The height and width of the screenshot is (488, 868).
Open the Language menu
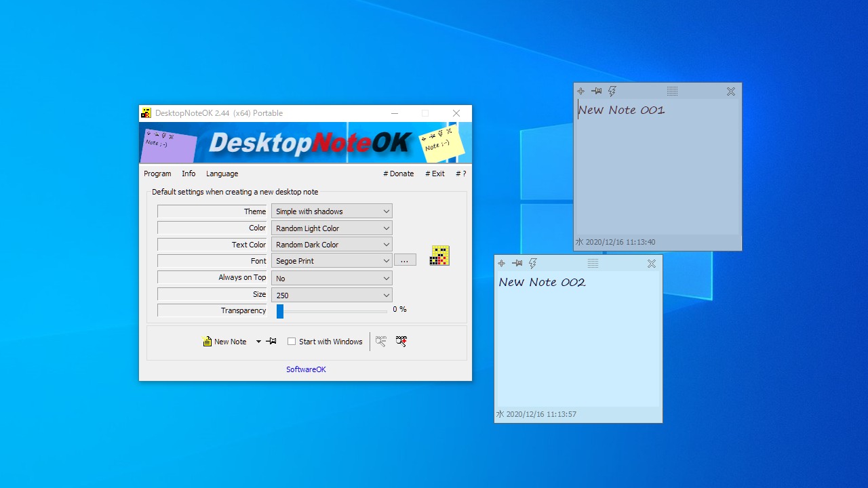(222, 174)
